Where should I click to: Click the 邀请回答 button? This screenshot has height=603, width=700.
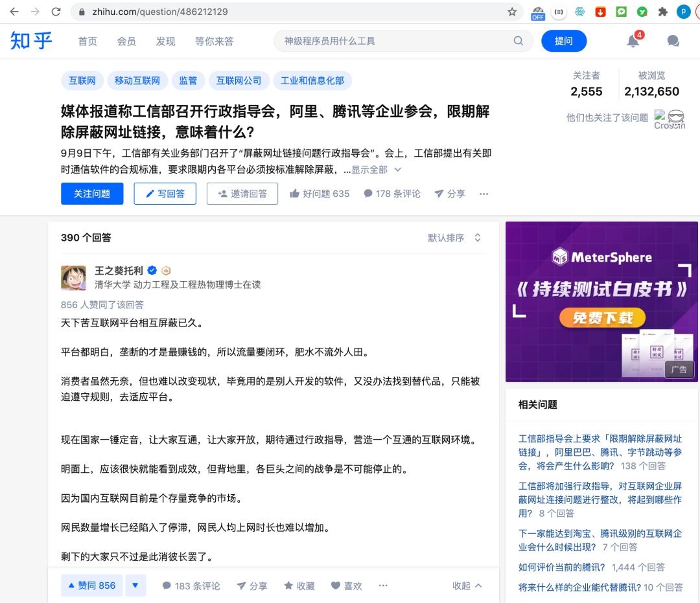pyautogui.click(x=242, y=194)
